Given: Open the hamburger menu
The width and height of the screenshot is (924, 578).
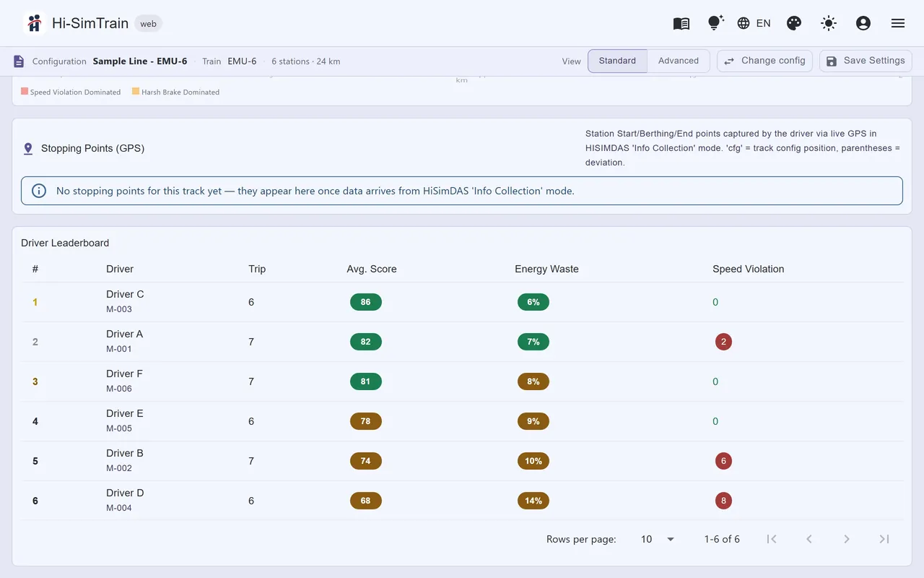Looking at the screenshot, I should pyautogui.click(x=898, y=23).
